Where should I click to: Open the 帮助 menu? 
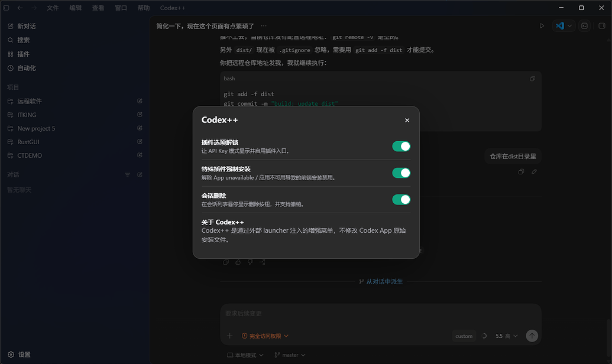pyautogui.click(x=143, y=8)
